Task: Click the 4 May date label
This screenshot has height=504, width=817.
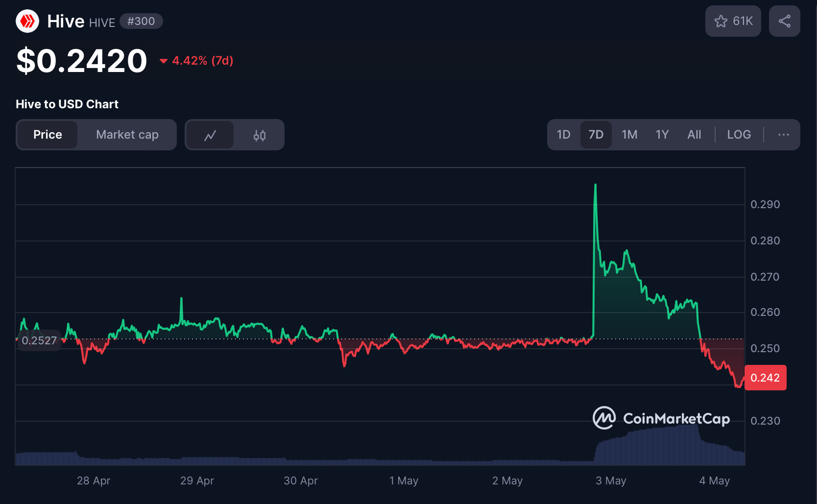Action: tap(714, 480)
